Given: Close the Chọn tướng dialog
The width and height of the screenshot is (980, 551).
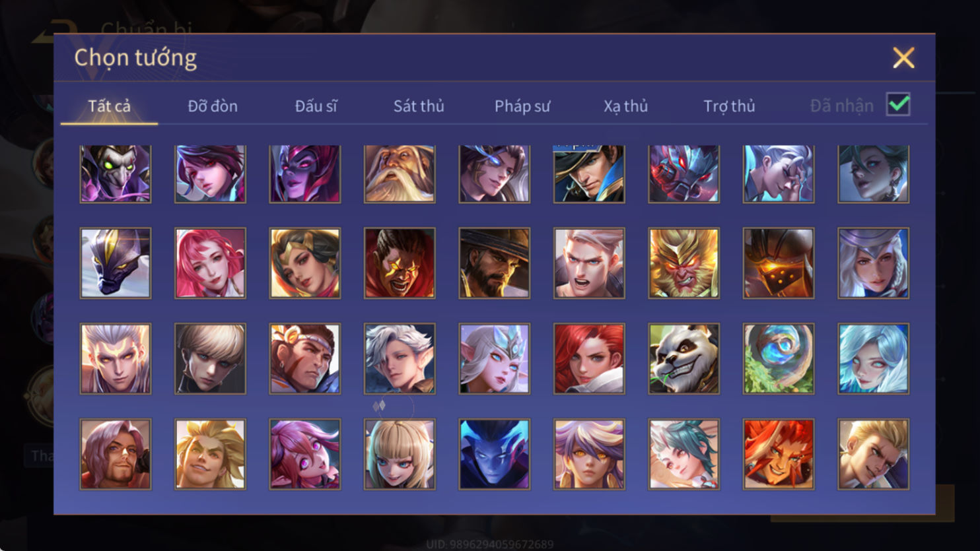Looking at the screenshot, I should [x=903, y=58].
